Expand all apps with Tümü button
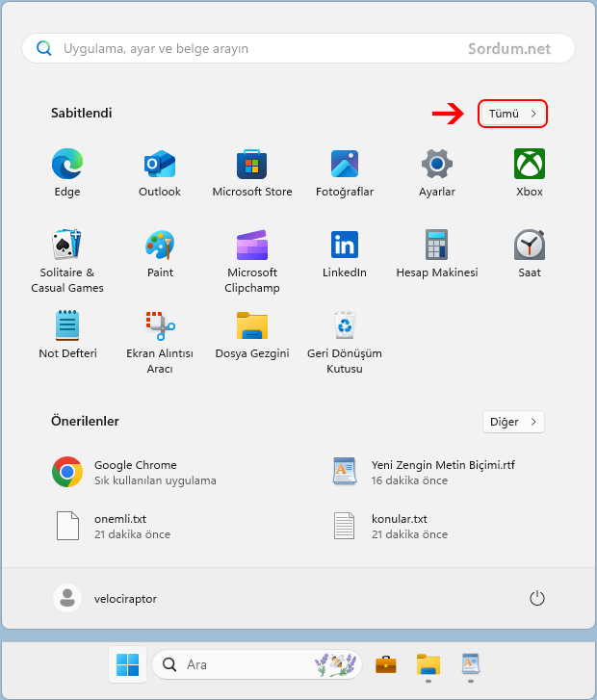The image size is (597, 700). coord(512,114)
